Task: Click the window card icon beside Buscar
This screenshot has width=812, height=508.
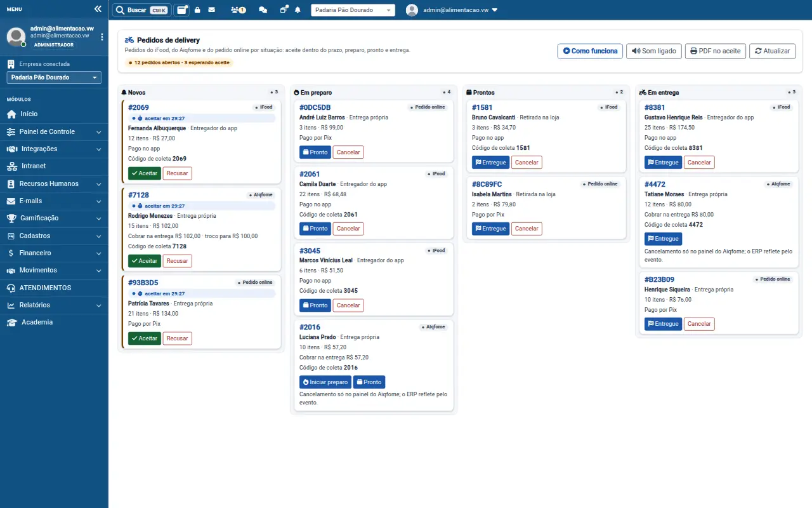Action: click(x=182, y=10)
